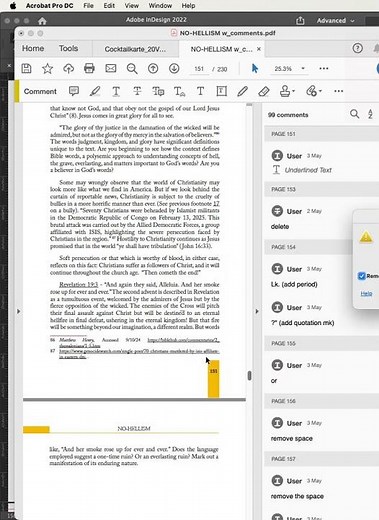Open the Acrobat Pro DC menu

tap(50, 6)
